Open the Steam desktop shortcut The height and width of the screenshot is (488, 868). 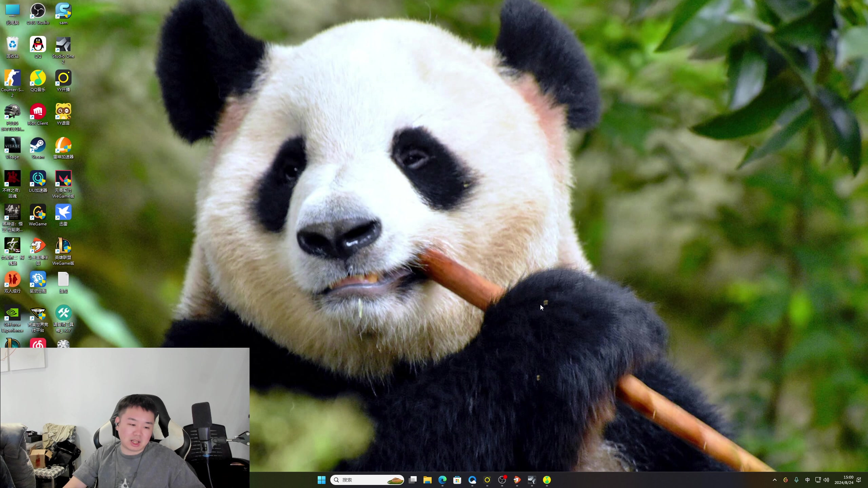click(x=38, y=148)
